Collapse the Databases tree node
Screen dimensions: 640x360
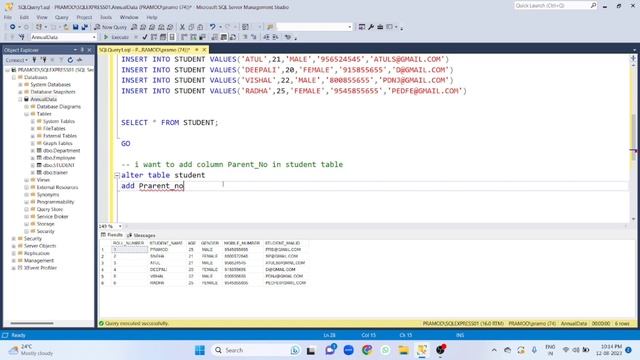coord(14,77)
